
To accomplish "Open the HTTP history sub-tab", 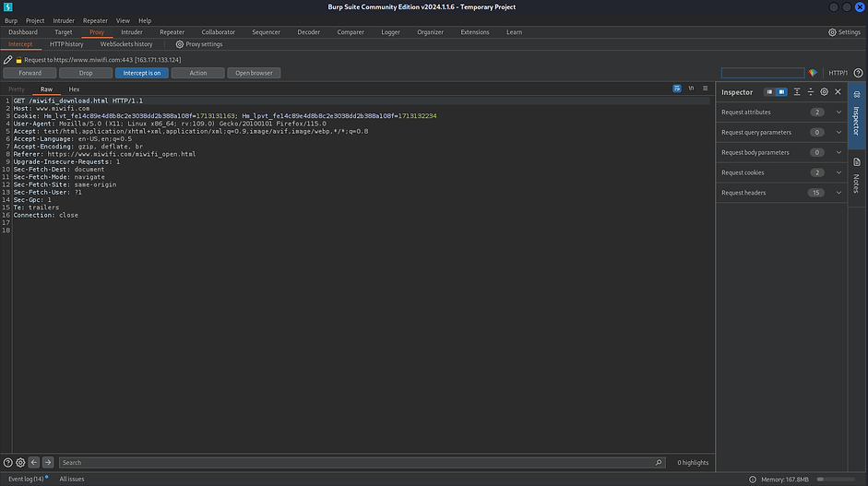I will click(x=66, y=44).
